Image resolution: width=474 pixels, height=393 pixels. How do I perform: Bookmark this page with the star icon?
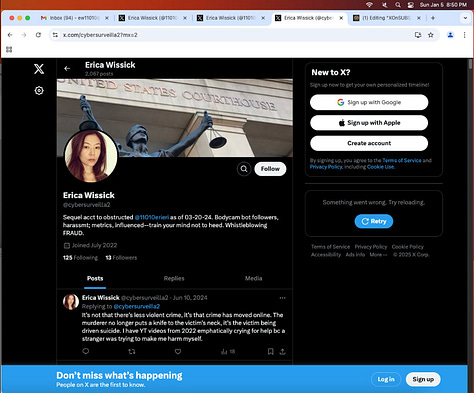tap(431, 35)
